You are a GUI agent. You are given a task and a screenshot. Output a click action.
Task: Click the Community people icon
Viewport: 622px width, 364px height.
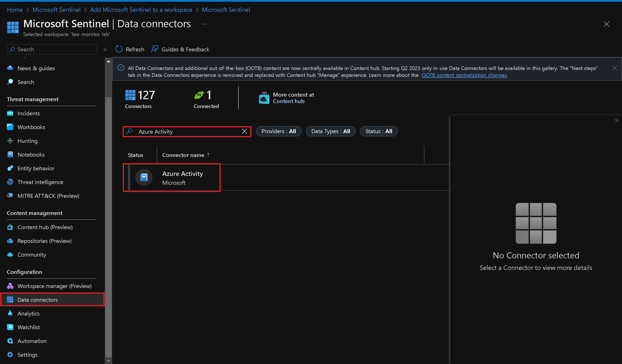coord(10,254)
